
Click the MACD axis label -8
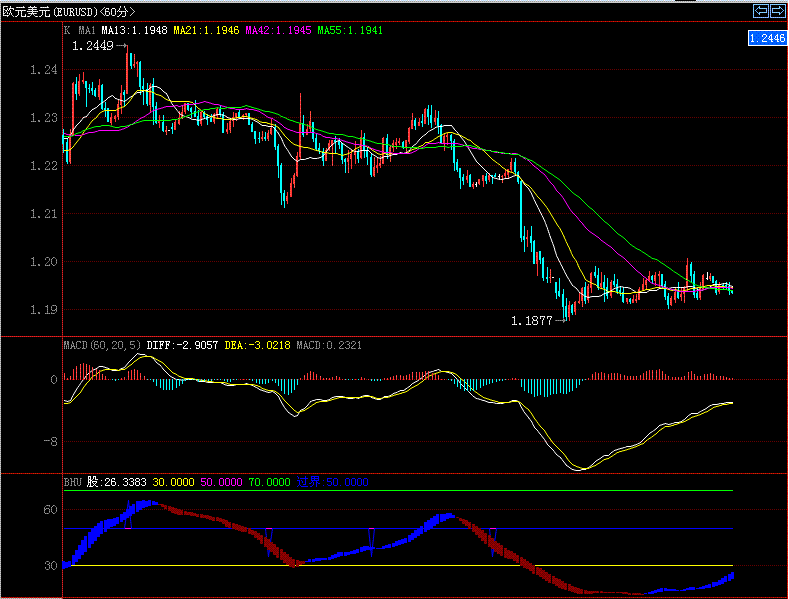(50, 442)
